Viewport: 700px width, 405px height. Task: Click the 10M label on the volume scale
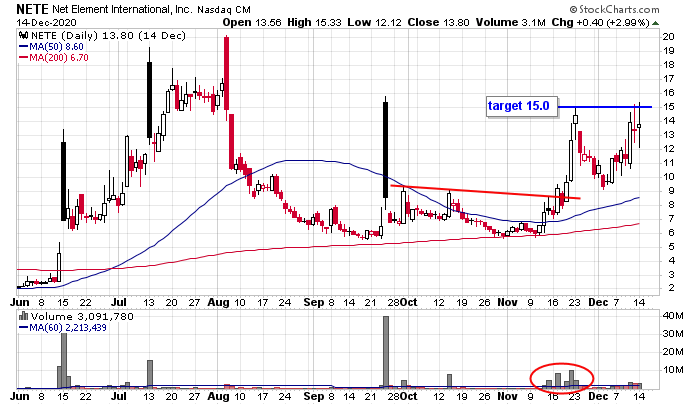tap(673, 370)
